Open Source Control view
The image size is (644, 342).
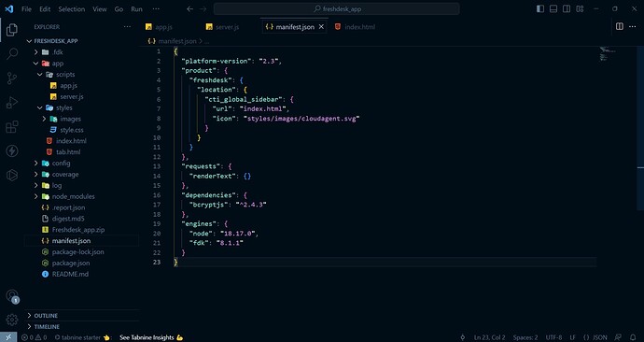pyautogui.click(x=12, y=78)
